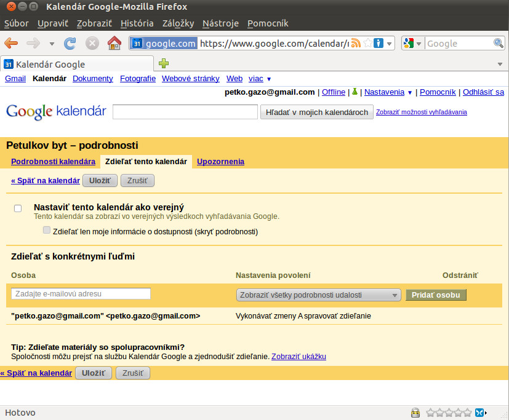The height and width of the screenshot is (420, 509).
Task: Click the blue info icon in address bar
Action: tap(379, 43)
